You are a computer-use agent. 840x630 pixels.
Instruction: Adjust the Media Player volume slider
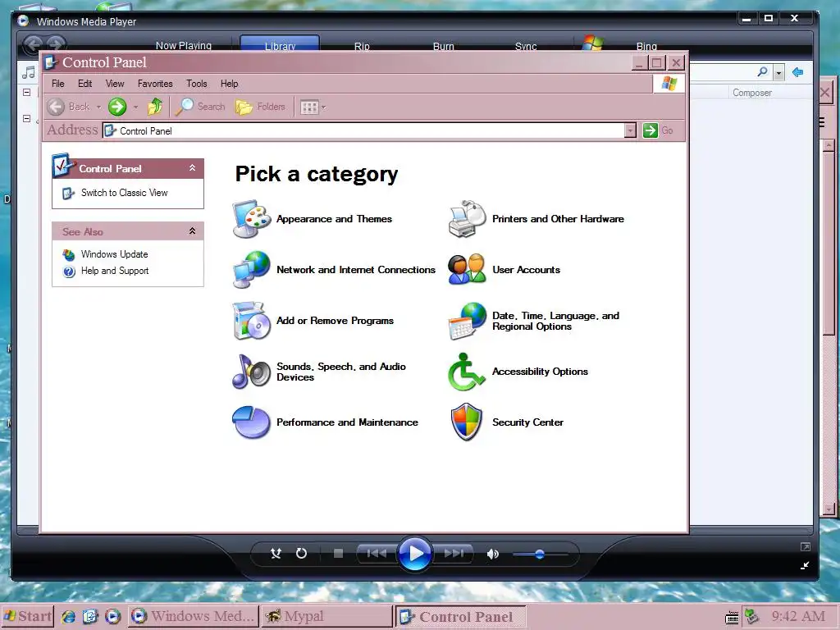coord(540,555)
